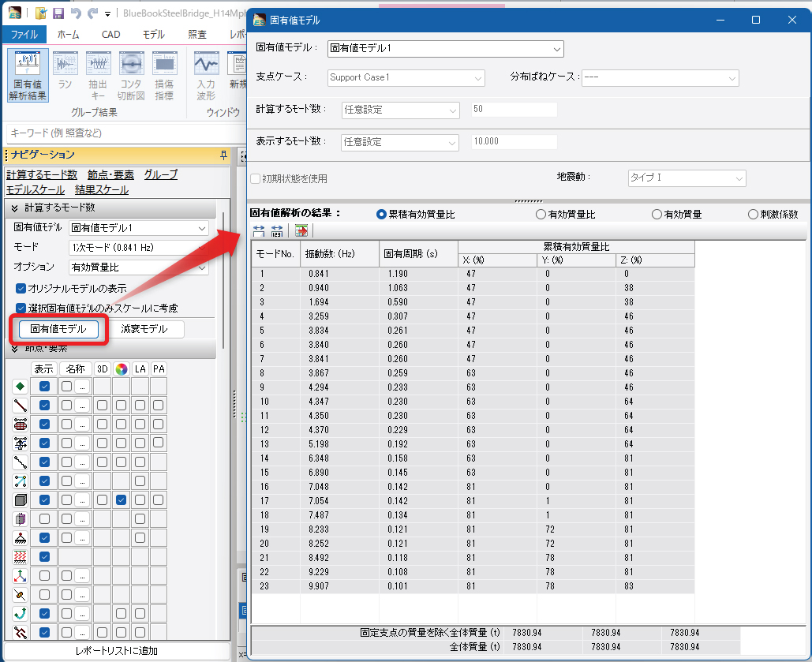Viewport: 812px width, 662px height.
Task: Click the red beam element icon
Action: (21, 405)
